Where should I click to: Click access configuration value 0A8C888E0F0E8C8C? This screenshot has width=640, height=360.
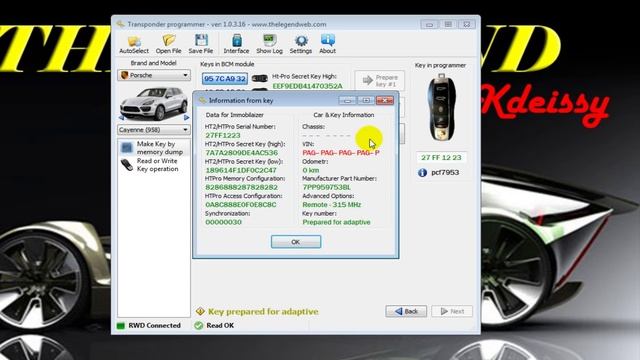[241, 204]
